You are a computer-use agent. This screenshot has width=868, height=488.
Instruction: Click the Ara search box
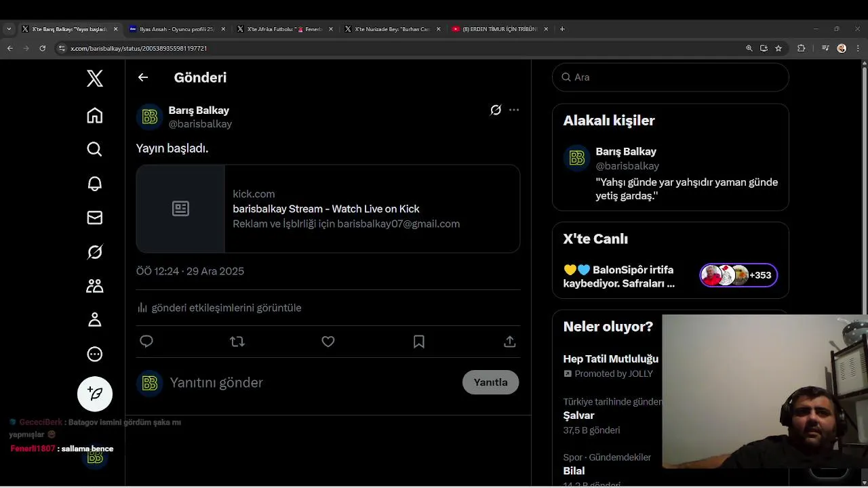pyautogui.click(x=671, y=77)
